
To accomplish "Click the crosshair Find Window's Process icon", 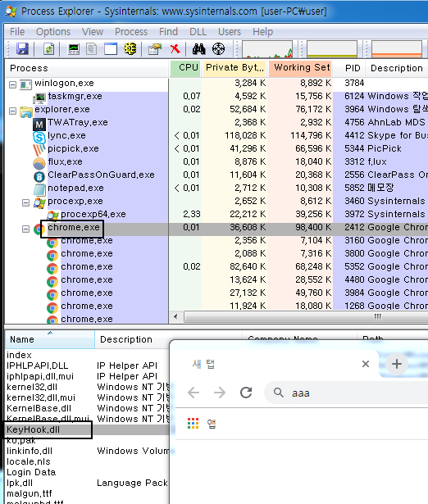I will [218, 49].
